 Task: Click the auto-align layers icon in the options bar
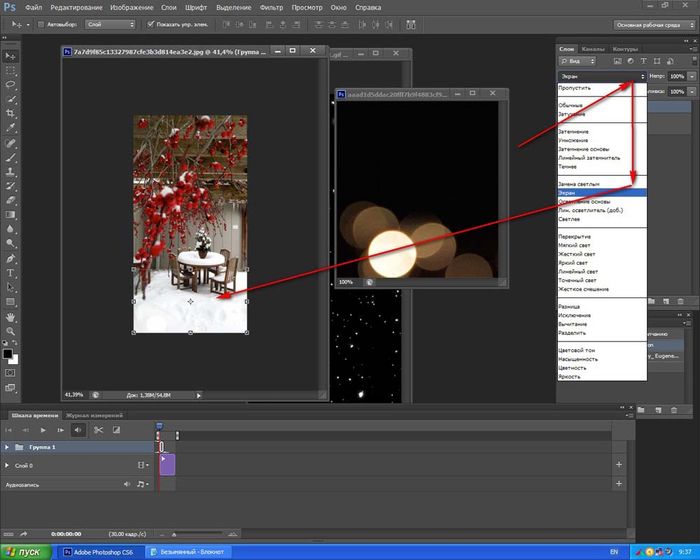coord(411,25)
